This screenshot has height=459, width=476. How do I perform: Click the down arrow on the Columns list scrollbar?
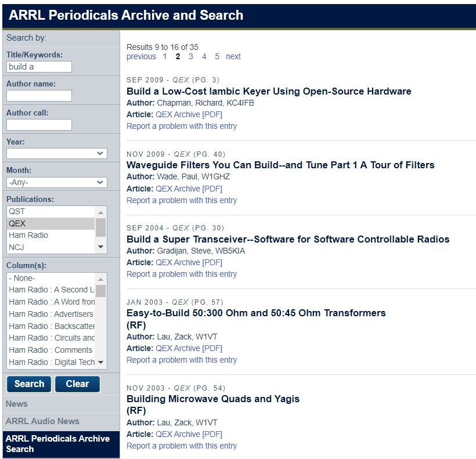(101, 362)
